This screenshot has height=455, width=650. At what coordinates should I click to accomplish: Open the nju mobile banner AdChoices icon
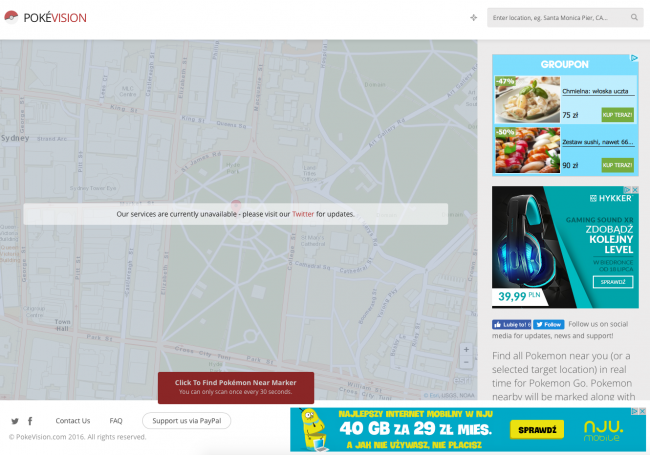coord(635,411)
